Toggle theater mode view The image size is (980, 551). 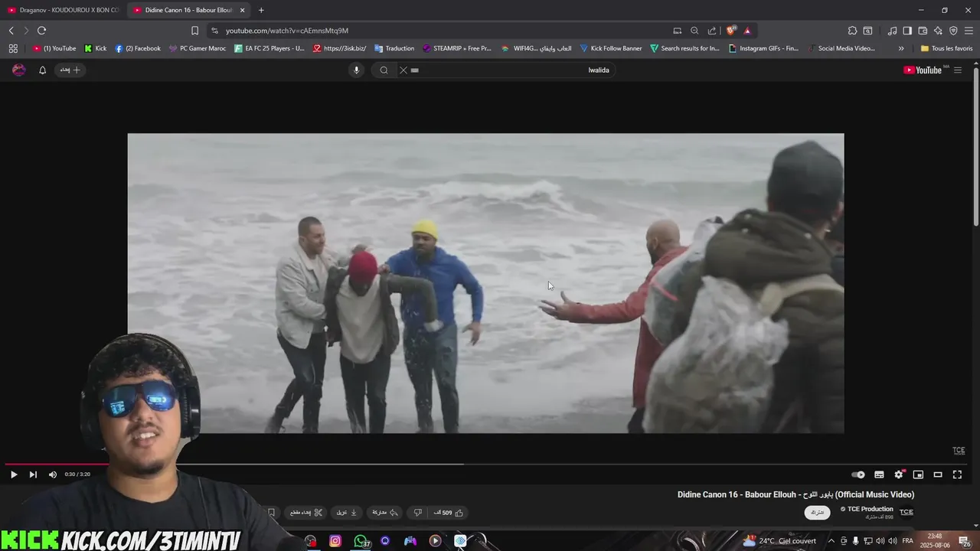pos(938,474)
